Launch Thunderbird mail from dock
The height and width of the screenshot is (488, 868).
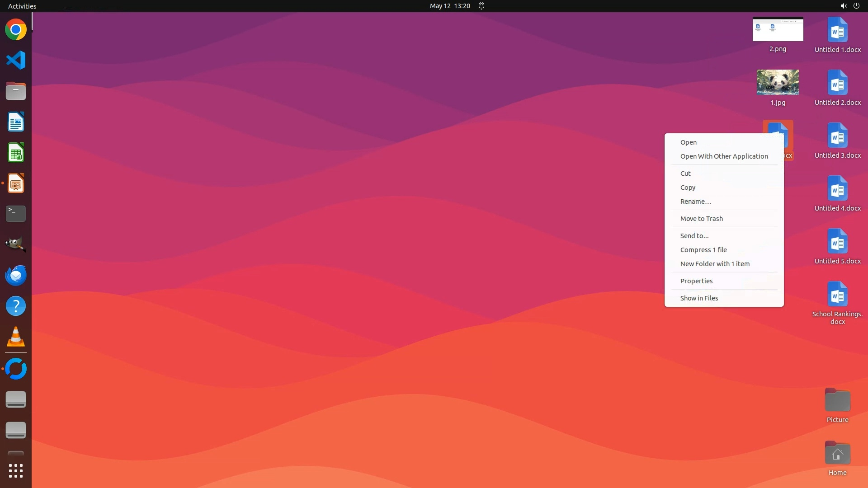(16, 275)
